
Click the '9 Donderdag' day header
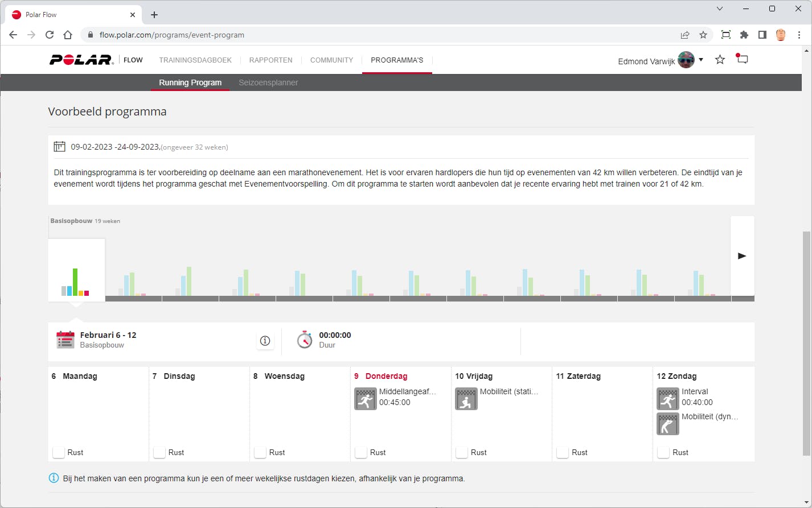point(381,376)
